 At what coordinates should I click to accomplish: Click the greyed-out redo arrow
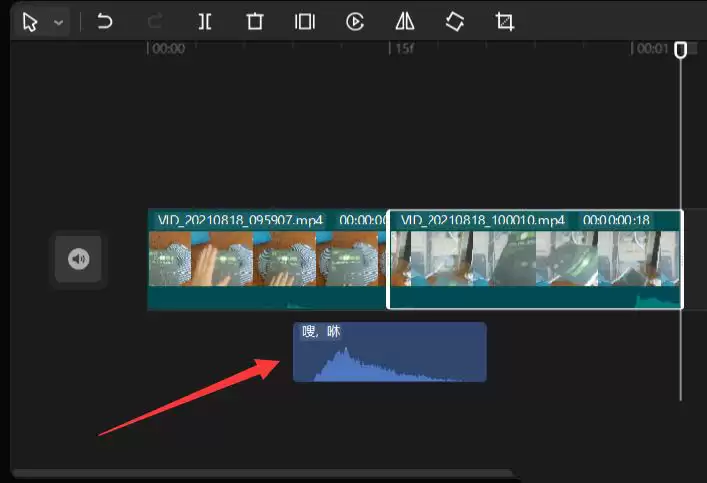coord(154,22)
